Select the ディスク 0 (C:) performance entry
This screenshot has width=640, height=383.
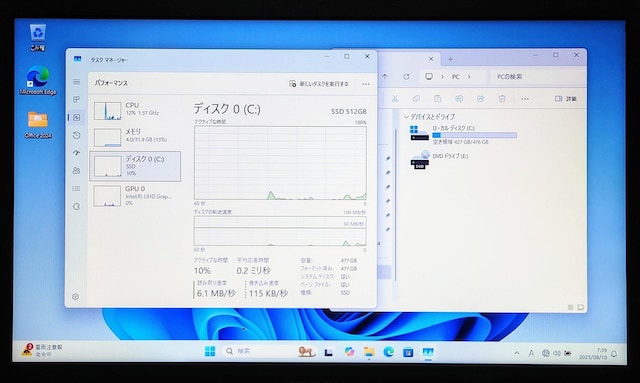pyautogui.click(x=135, y=166)
